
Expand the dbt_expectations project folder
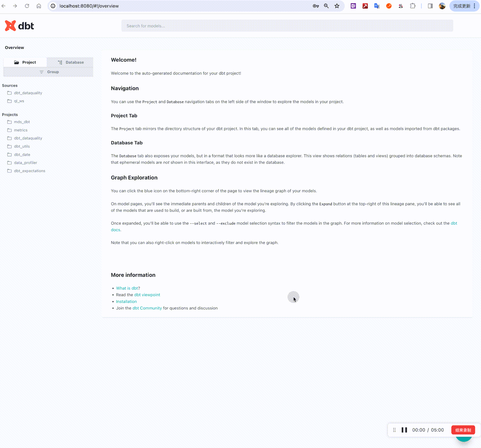pos(29,171)
